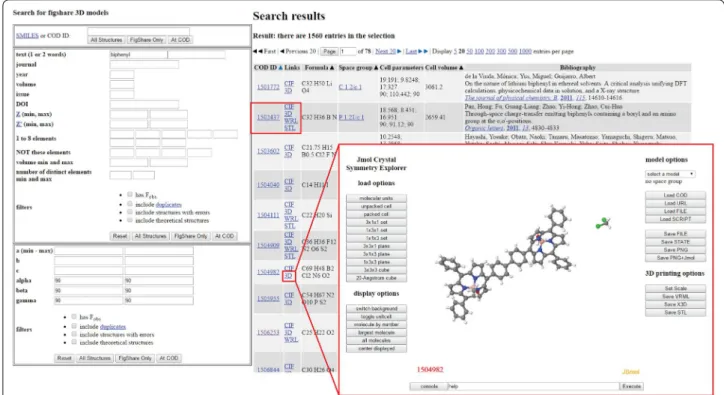Load the 20-Angstrom cube

click(x=376, y=278)
